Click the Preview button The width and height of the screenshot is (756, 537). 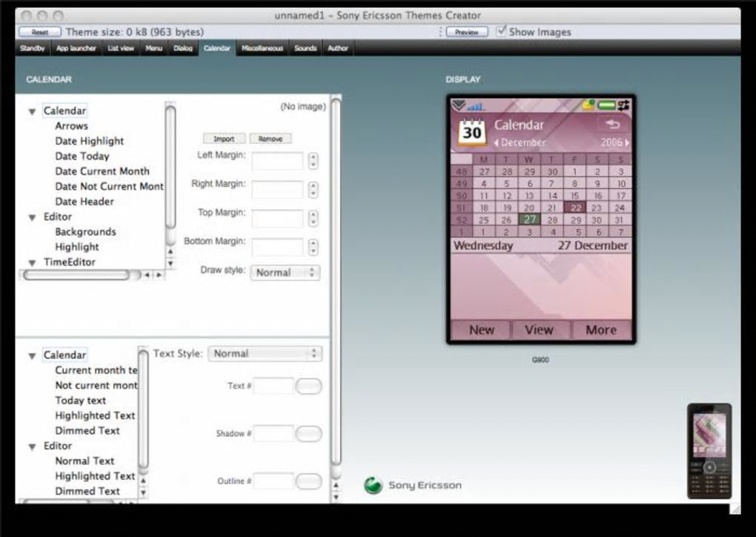pos(467,32)
